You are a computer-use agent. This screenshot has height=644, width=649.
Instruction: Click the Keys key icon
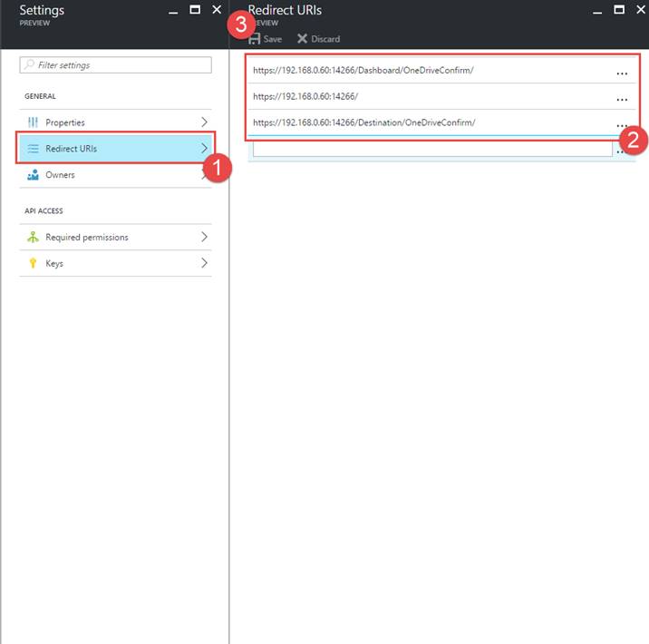33,264
